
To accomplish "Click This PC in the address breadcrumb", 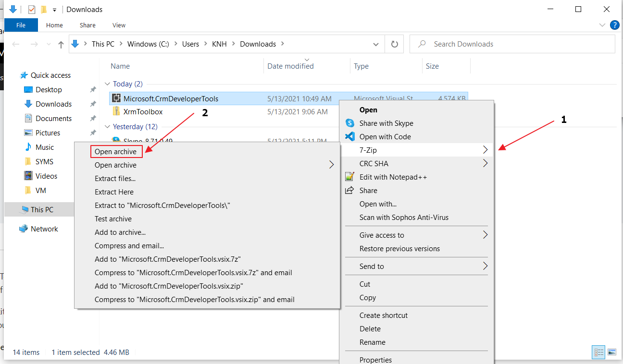I will tap(103, 44).
